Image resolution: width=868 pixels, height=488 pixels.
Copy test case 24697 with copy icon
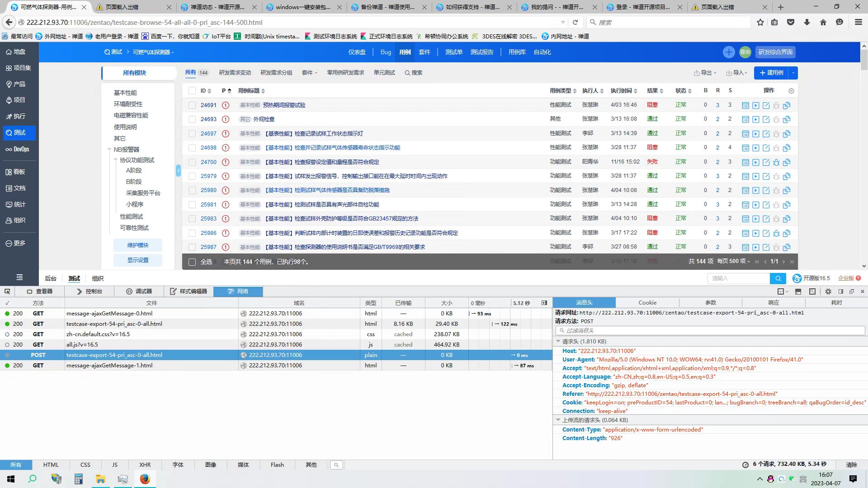click(787, 134)
